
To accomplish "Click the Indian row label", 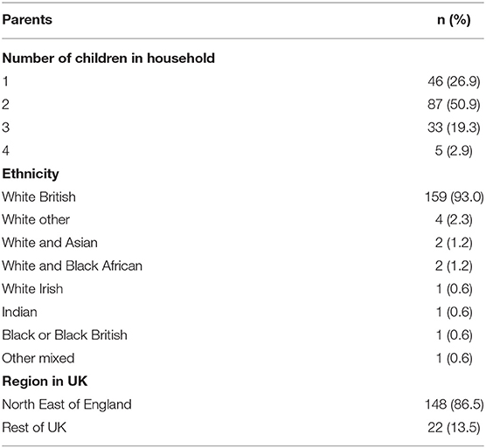I will point(19,312).
